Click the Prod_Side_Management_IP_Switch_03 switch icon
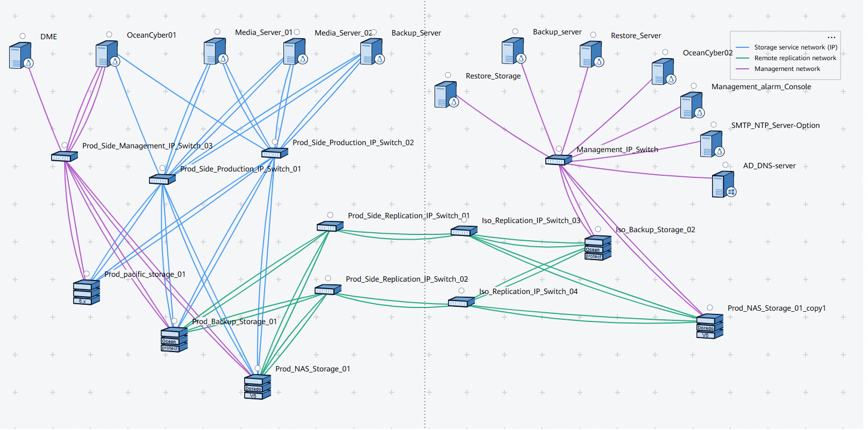The width and height of the screenshot is (868, 430). [x=65, y=156]
